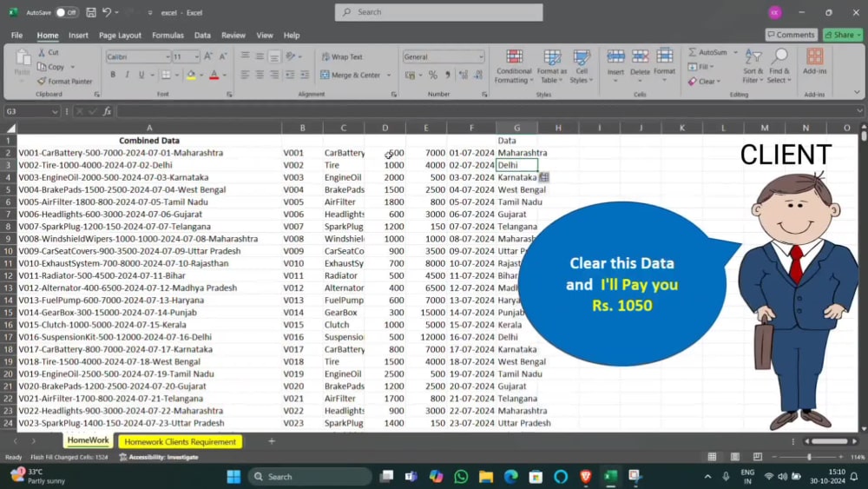Click the Save icon in title bar
868x489 pixels.
91,12
